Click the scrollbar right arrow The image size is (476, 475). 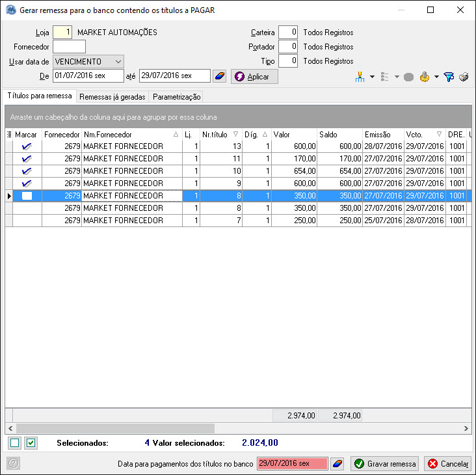[466, 429]
